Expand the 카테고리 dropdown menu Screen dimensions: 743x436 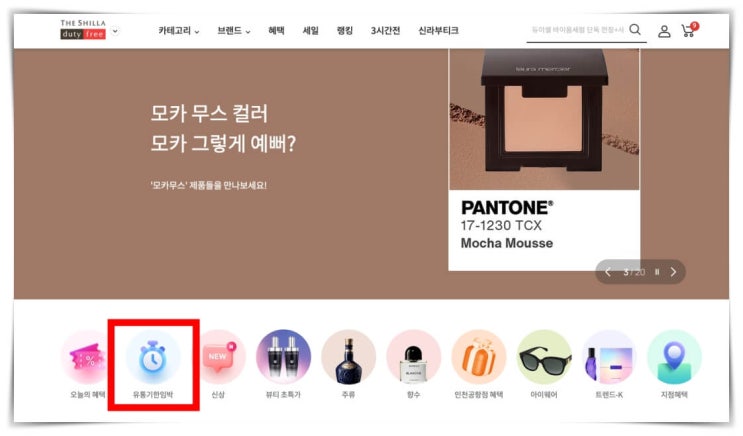coord(179,31)
